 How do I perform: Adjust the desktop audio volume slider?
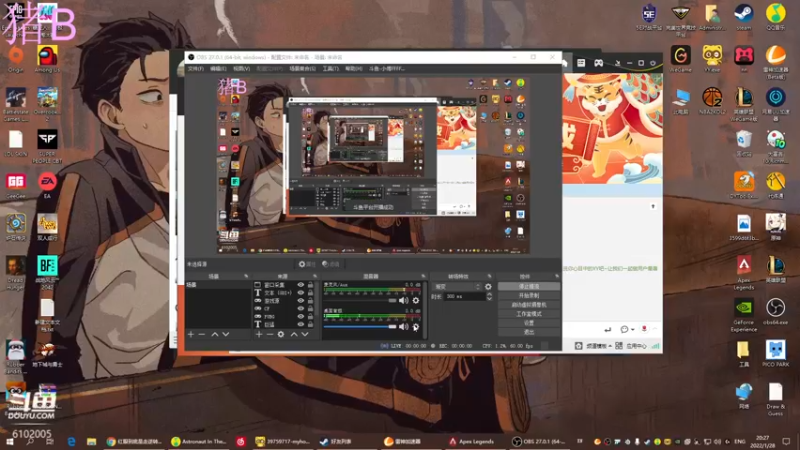(360, 327)
